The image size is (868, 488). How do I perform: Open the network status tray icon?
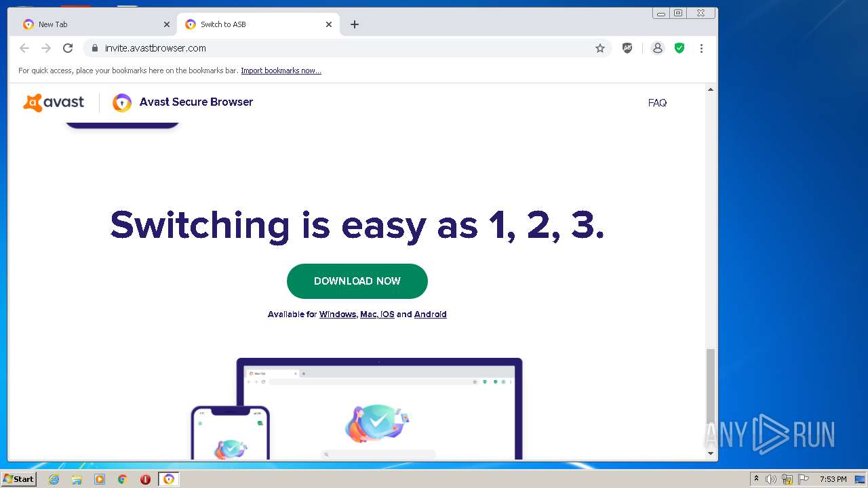point(787,479)
